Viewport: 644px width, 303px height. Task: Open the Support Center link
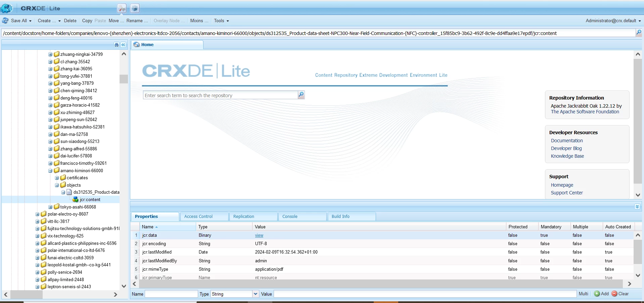567,193
